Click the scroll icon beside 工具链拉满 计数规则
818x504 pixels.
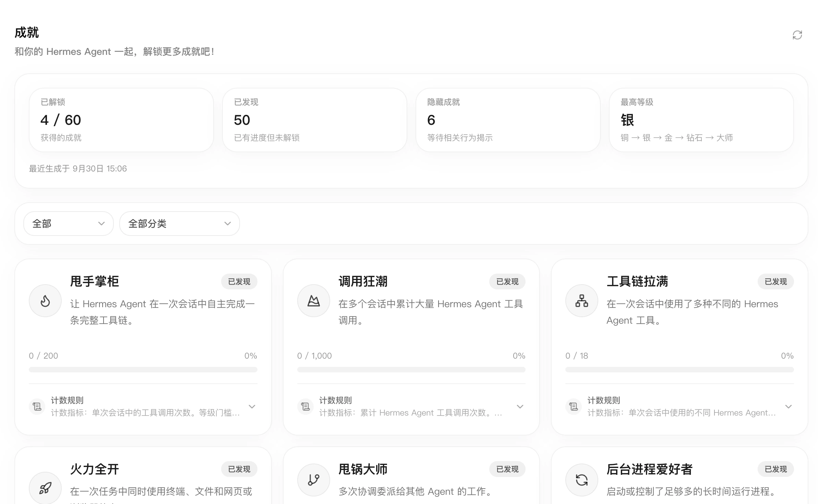[x=573, y=407]
